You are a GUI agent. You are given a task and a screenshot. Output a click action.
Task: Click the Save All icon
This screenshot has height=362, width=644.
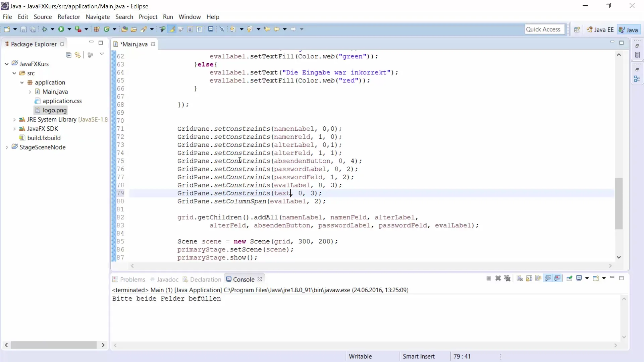tap(33, 29)
